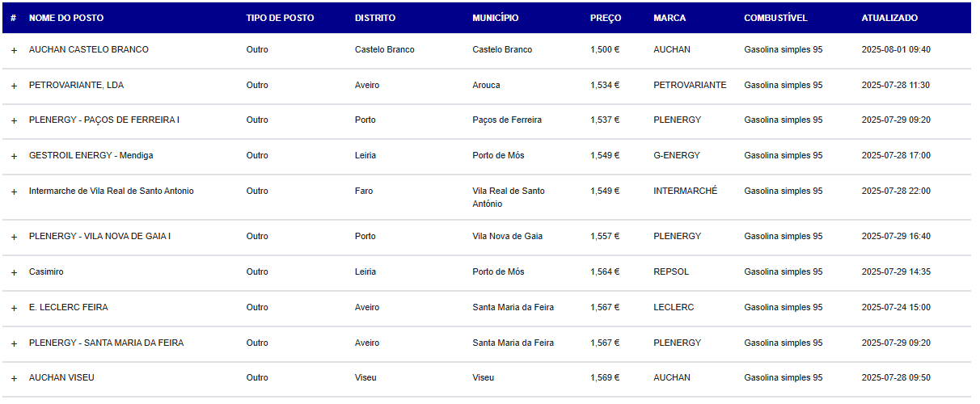Expand the E. LECLERC FEIRA row
Viewport: 980px width, 404px height.
click(13, 308)
